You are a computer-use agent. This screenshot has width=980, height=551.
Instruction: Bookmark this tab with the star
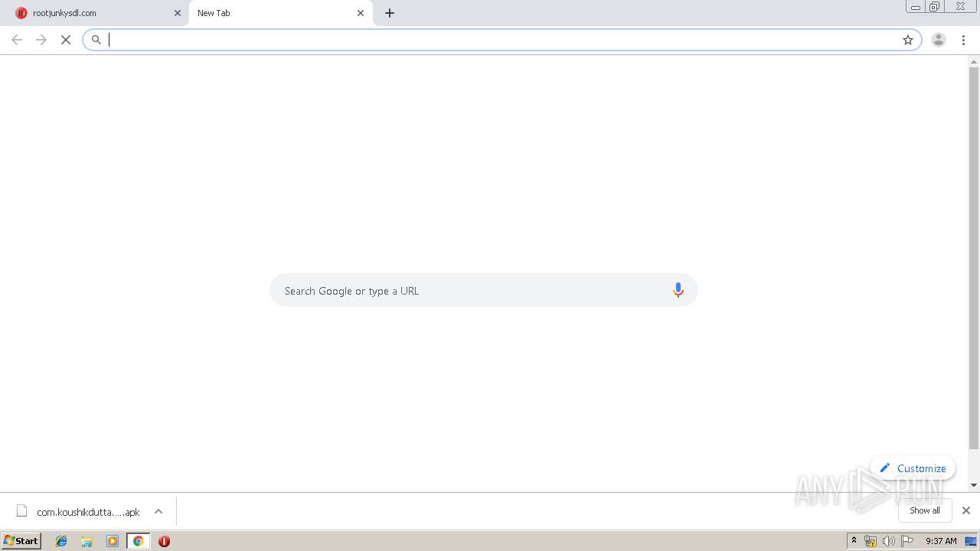908,40
